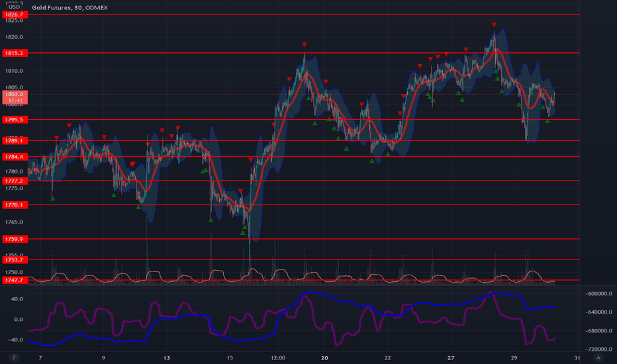
Task: Click date label 22 on time axis
Action: coord(387,357)
